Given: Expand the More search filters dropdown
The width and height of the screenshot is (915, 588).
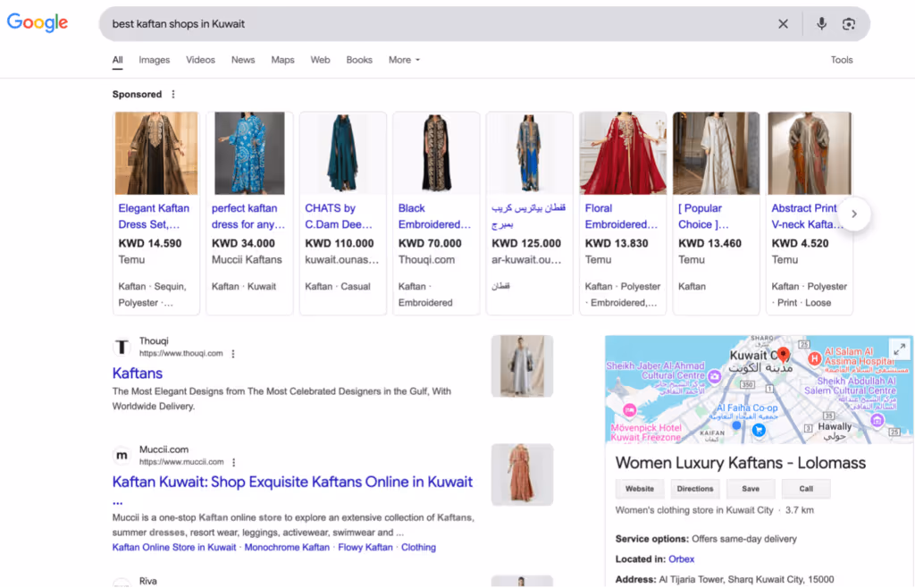Looking at the screenshot, I should tap(404, 60).
